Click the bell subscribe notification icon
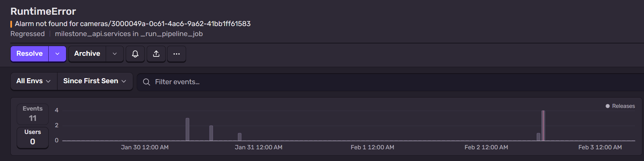The width and height of the screenshot is (644, 161). pos(135,54)
